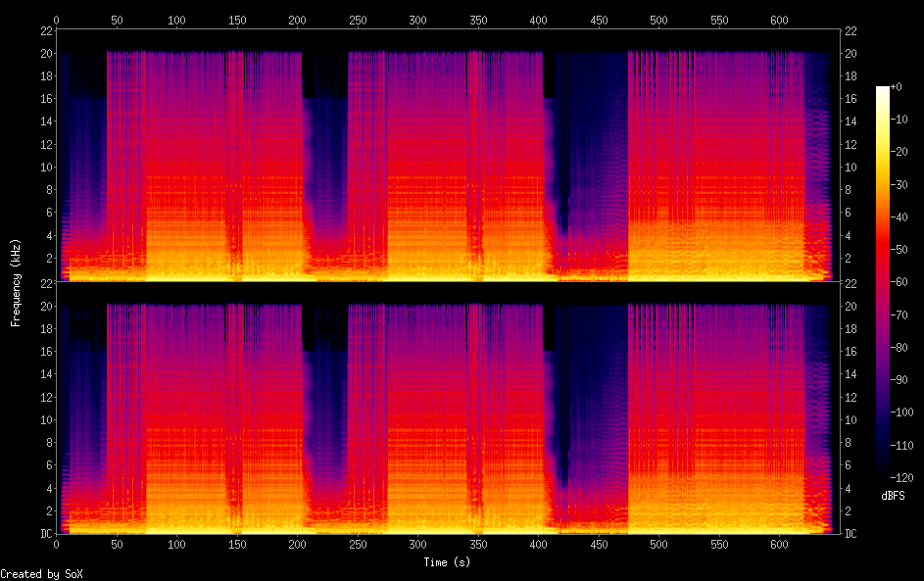Click the '-90' value on the color scale
The height and width of the screenshot is (581, 924).
[899, 379]
